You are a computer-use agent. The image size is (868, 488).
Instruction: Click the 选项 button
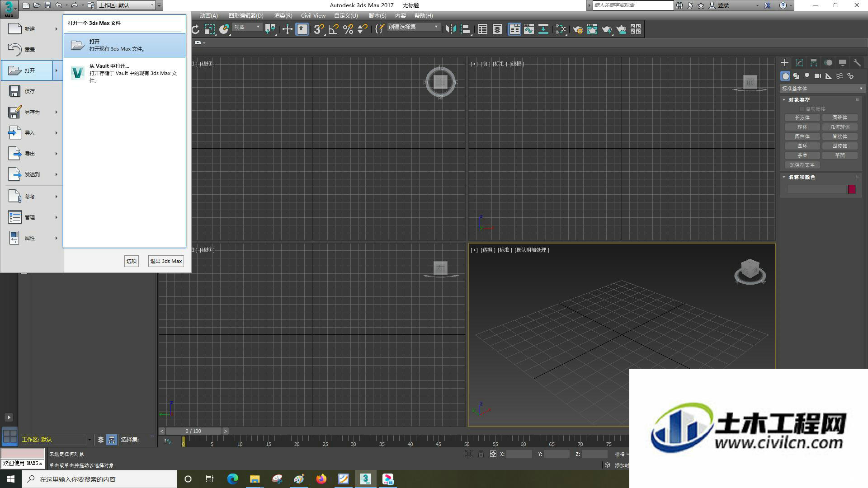pyautogui.click(x=132, y=261)
